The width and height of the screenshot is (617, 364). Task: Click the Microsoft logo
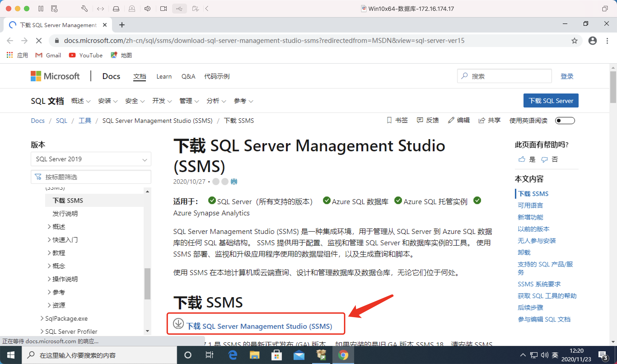[x=55, y=76]
